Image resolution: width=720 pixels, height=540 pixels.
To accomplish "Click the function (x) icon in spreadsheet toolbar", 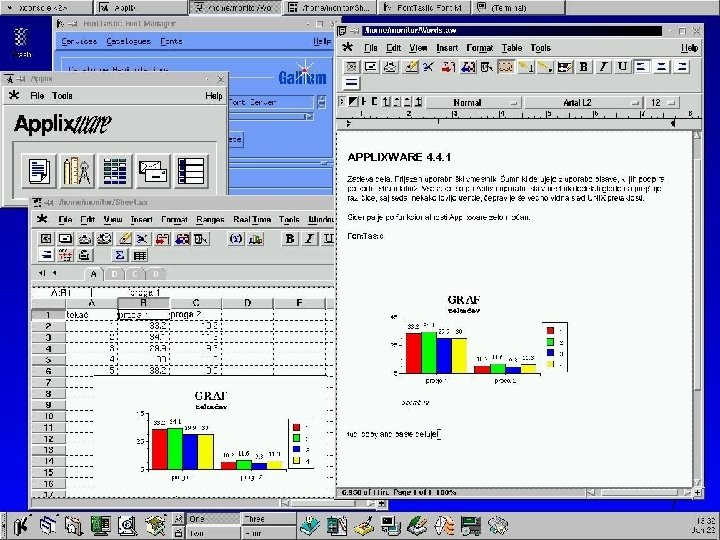I will [236, 239].
